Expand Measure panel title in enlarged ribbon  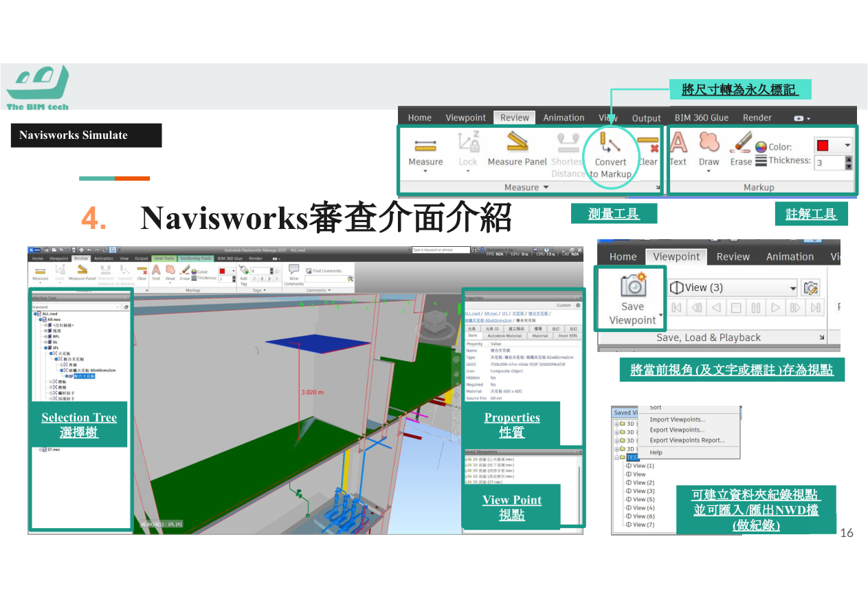click(x=526, y=187)
